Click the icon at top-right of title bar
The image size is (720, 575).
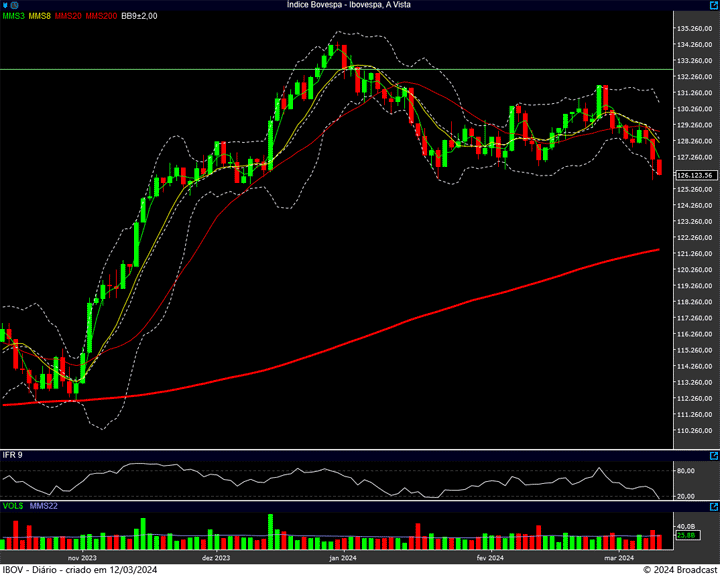713,5
